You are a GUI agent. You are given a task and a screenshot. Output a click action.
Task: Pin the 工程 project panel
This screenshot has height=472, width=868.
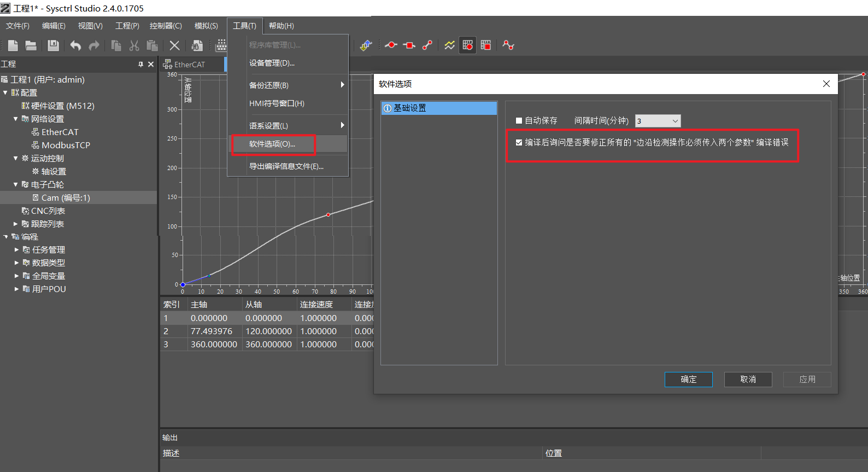pos(140,65)
